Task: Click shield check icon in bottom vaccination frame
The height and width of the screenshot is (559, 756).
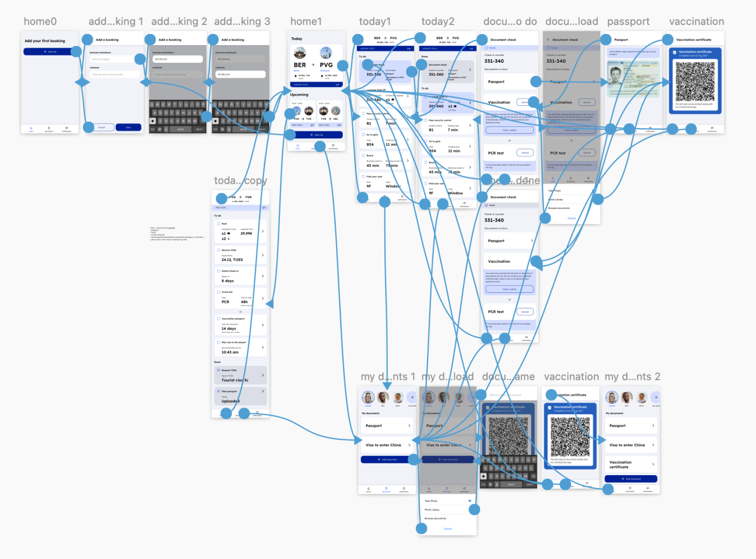Action: [x=550, y=407]
